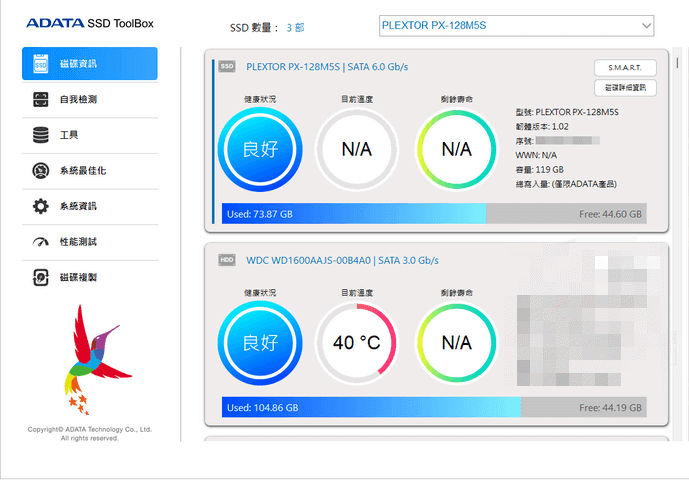Click the Free 44.19 GB bar segment
The image size is (689, 480).
point(584,407)
